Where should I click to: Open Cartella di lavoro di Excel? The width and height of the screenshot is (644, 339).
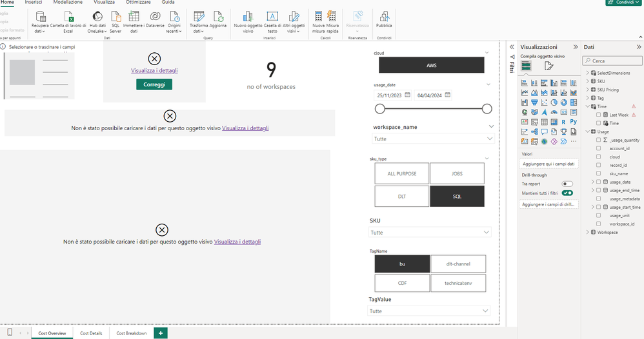(68, 17)
